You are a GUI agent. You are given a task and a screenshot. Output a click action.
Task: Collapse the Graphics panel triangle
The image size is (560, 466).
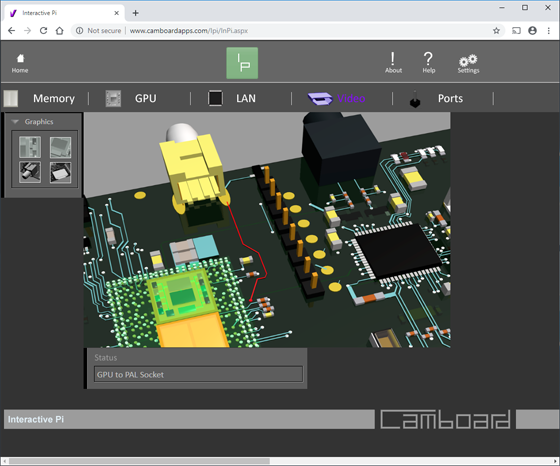(x=15, y=122)
